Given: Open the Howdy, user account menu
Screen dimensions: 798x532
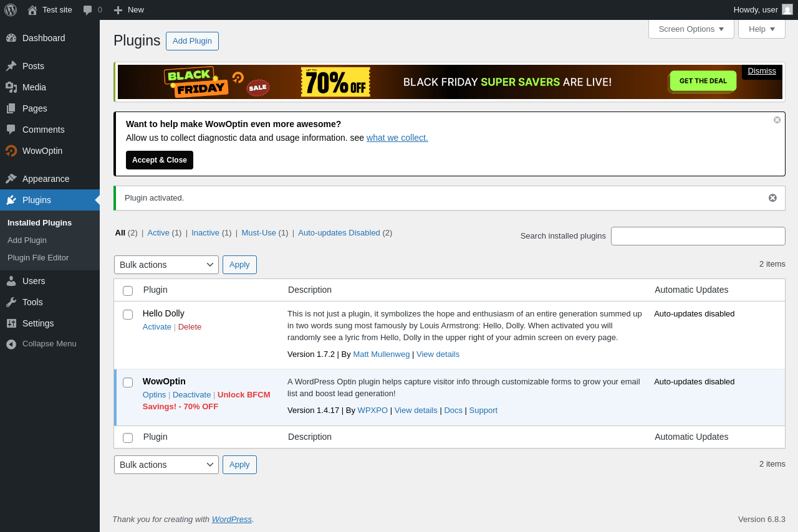Looking at the screenshot, I should (763, 10).
